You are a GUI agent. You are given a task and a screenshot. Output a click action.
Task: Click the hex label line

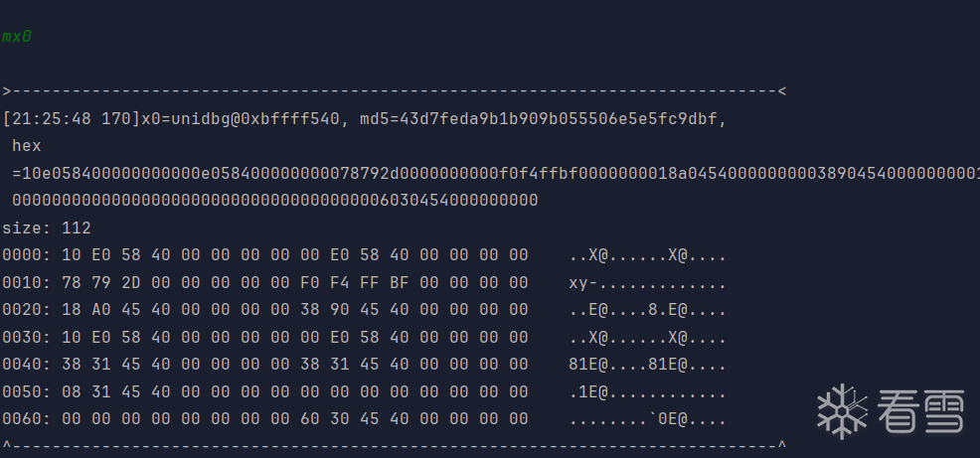(x=27, y=146)
